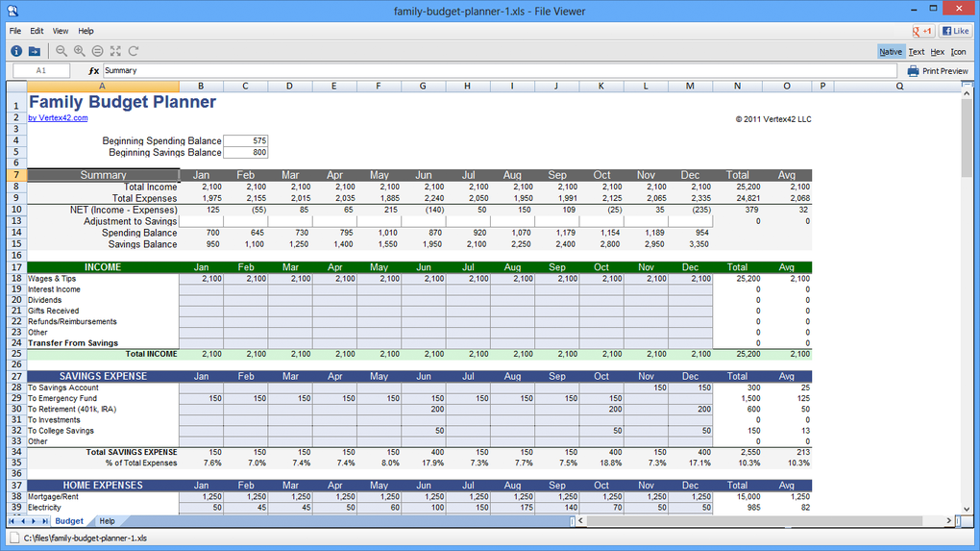Select column A header
980x551 pixels.
(103, 87)
